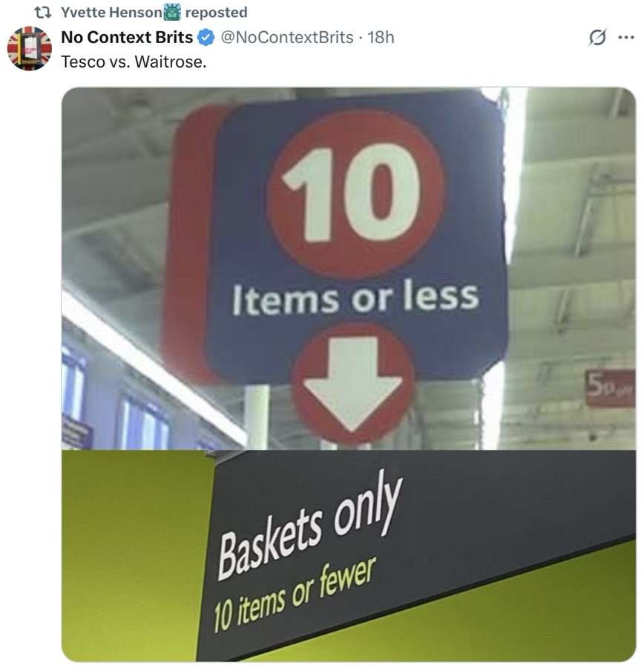Viewport: 644px width, 668px height.
Task: Click the repost arrows icon beside Yvette Henson
Action: coord(42,13)
